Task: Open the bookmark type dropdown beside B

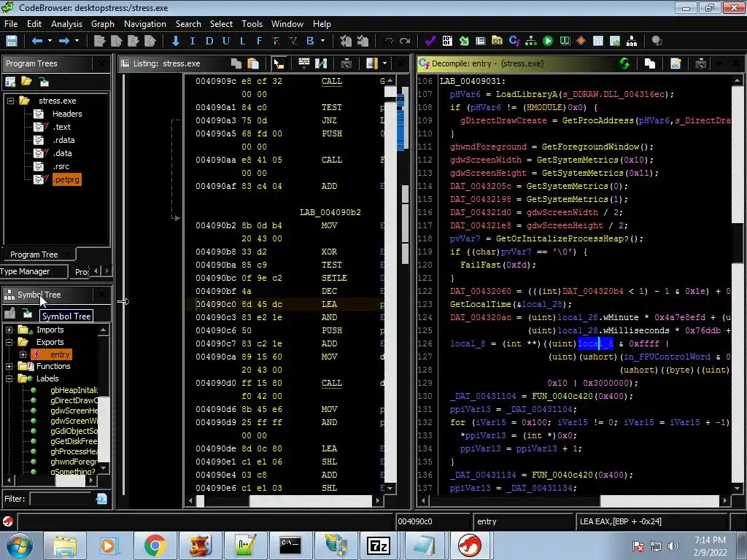Action: click(322, 41)
